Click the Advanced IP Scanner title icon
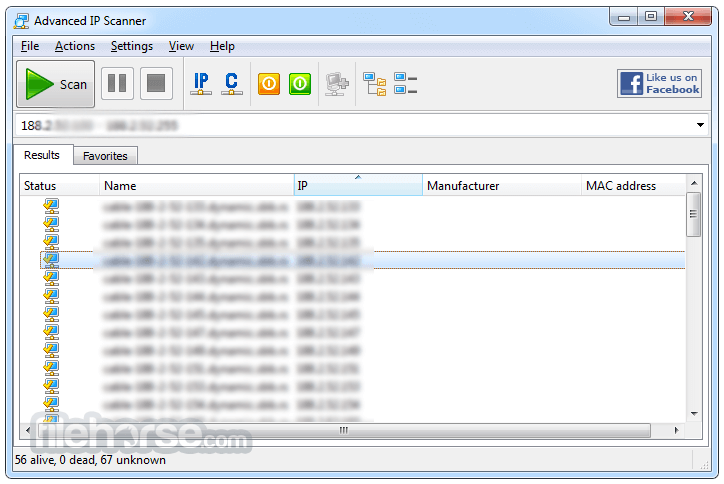 (x=21, y=21)
